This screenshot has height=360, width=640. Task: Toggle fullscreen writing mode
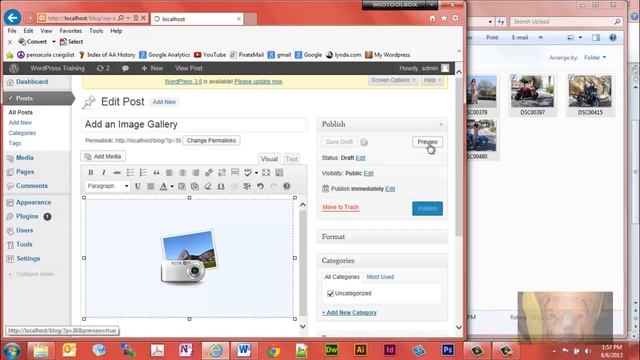click(x=266, y=173)
